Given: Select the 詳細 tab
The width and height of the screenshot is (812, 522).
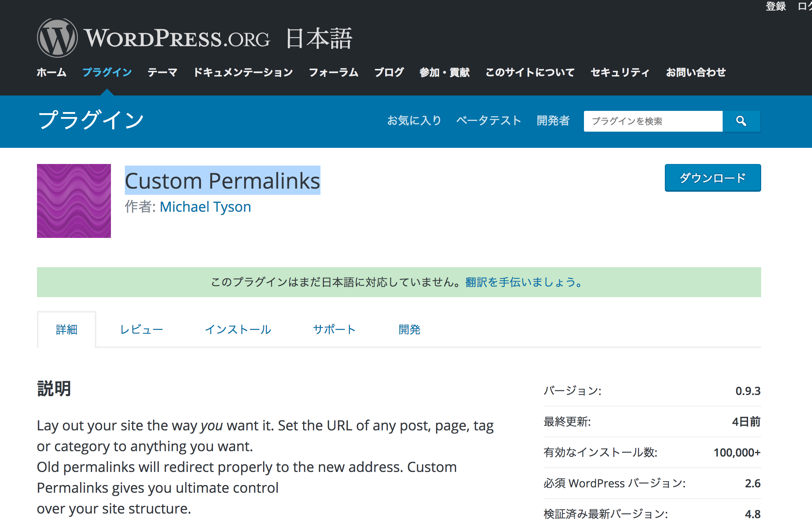Looking at the screenshot, I should coord(67,330).
